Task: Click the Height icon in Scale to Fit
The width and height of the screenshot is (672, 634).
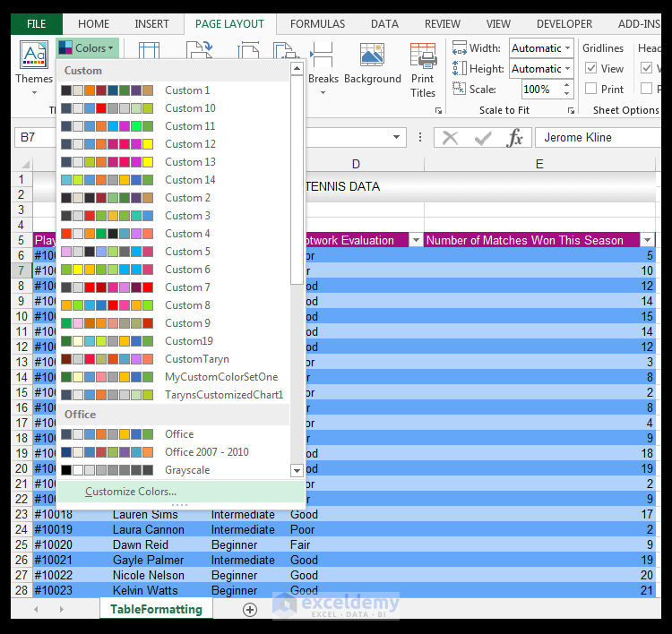Action: click(x=459, y=69)
